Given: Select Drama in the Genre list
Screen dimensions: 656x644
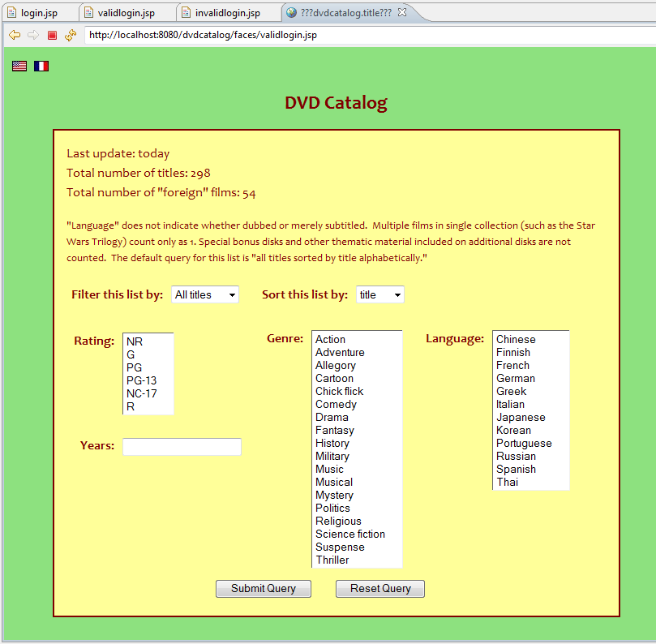Looking at the screenshot, I should tap(357, 417).
